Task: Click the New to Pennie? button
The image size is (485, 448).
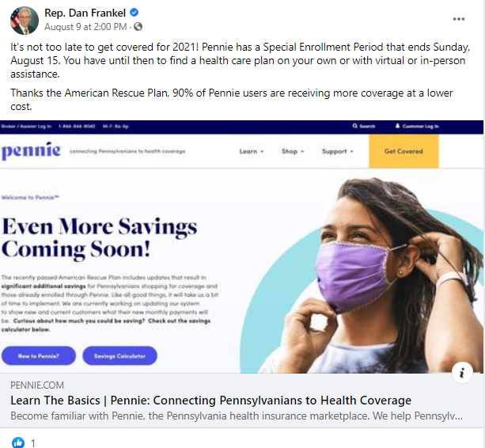Action: coord(39,356)
